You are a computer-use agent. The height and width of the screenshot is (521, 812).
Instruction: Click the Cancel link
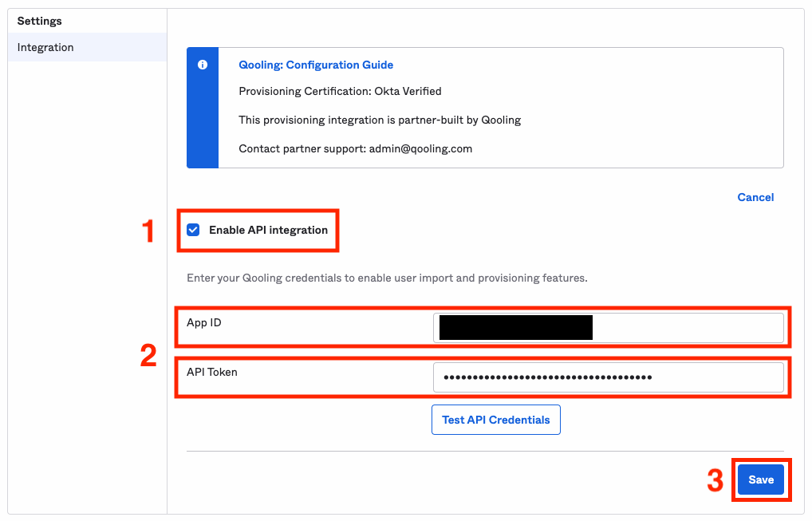[x=755, y=197]
